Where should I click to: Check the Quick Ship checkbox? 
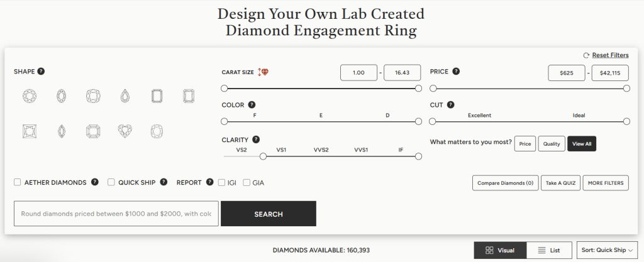coord(111,183)
